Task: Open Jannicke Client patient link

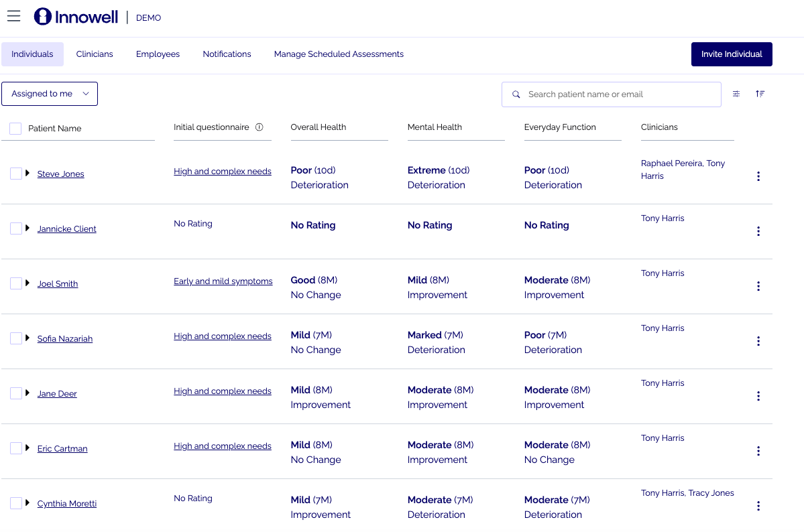Action: (66, 228)
